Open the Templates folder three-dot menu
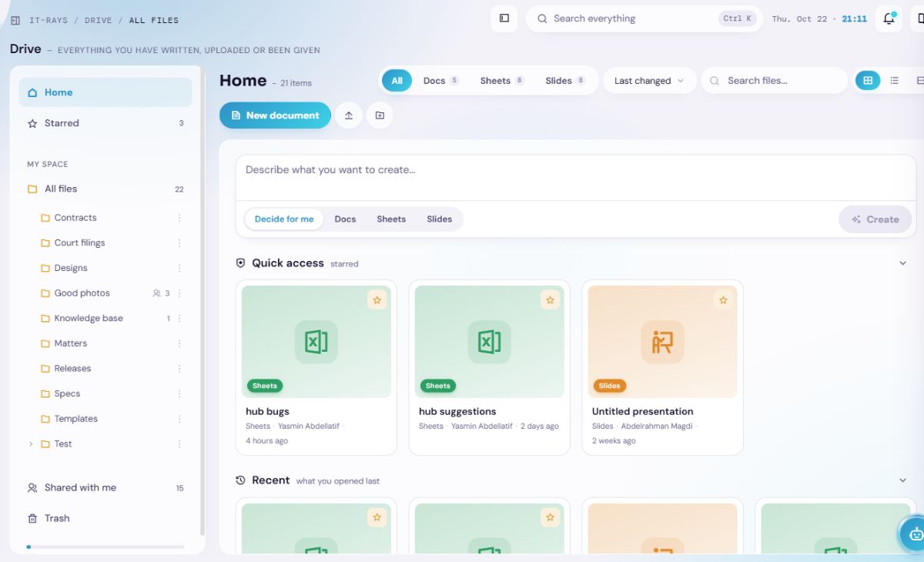Screen dimensions: 924x562 tap(179, 419)
